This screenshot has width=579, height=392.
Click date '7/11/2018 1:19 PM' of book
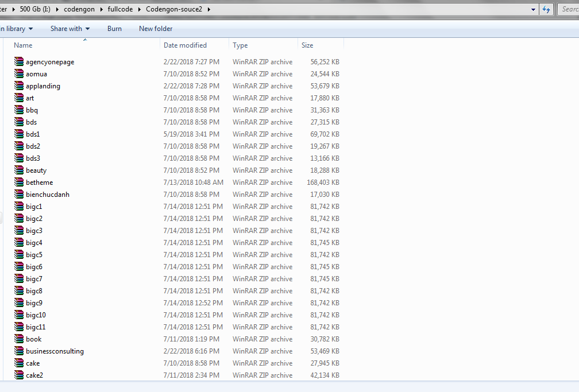click(x=191, y=339)
